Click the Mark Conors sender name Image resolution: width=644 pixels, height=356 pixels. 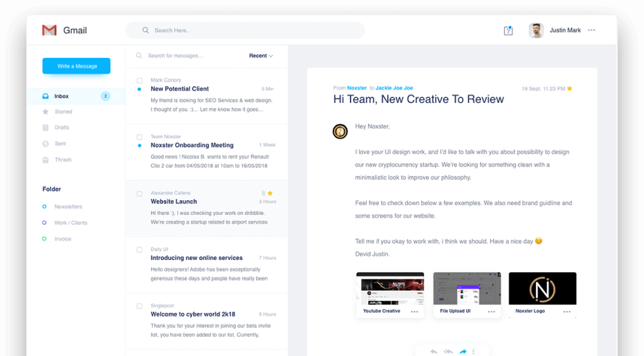coord(166,80)
